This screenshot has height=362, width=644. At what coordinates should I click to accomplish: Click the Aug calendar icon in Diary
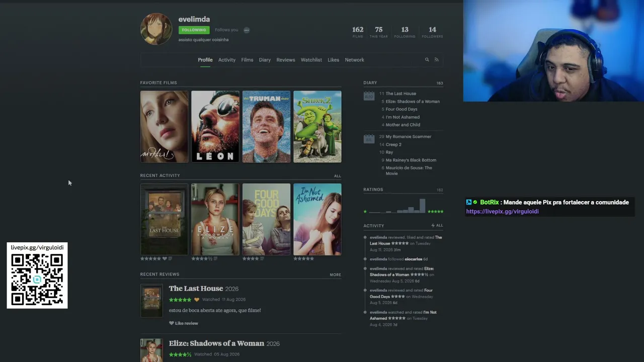pyautogui.click(x=369, y=96)
